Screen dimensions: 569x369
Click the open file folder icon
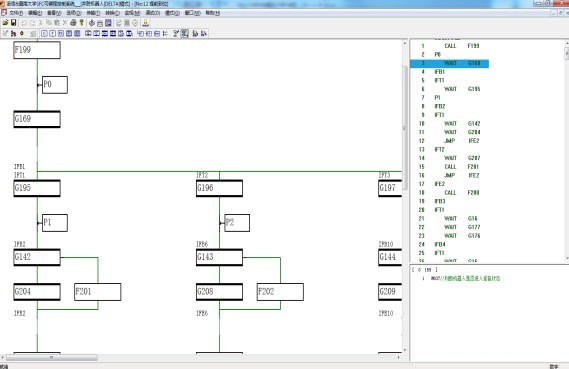click(5, 23)
